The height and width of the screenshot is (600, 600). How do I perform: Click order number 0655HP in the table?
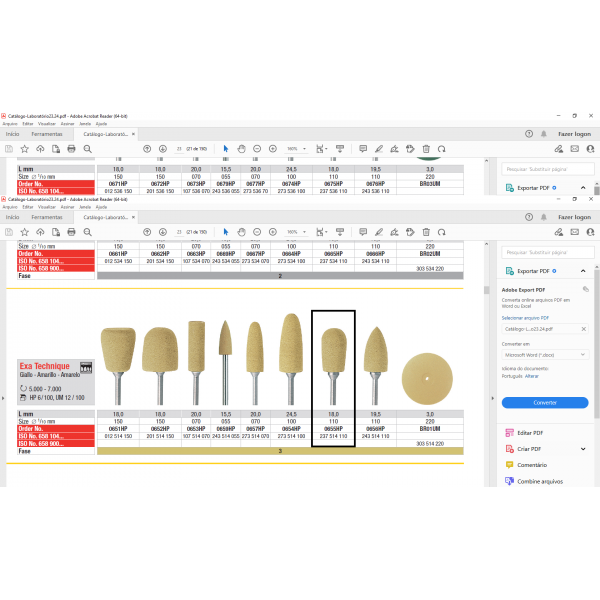(x=333, y=429)
